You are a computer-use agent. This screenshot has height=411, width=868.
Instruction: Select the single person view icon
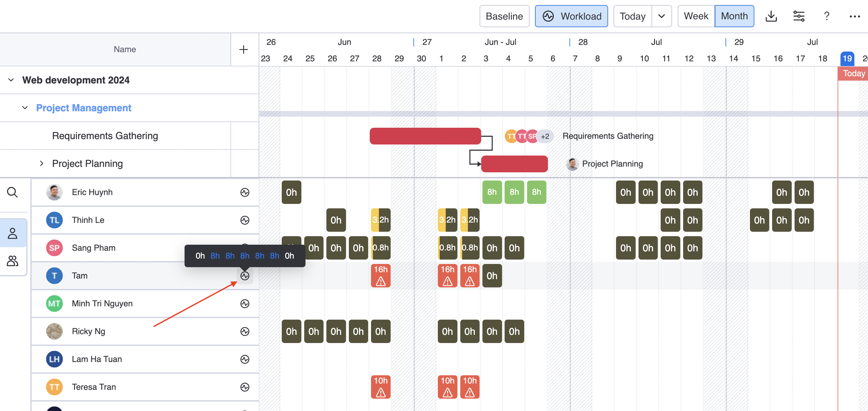point(12,233)
